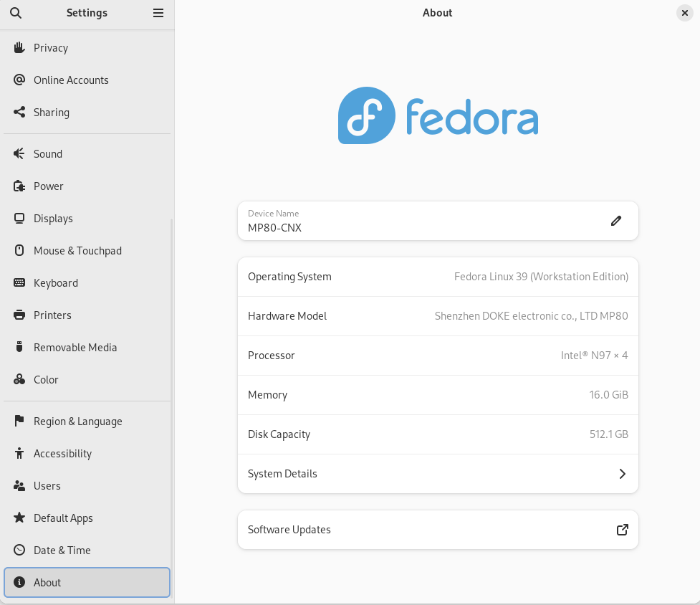
Task: Select the Power panel label
Action: pyautogui.click(x=48, y=186)
